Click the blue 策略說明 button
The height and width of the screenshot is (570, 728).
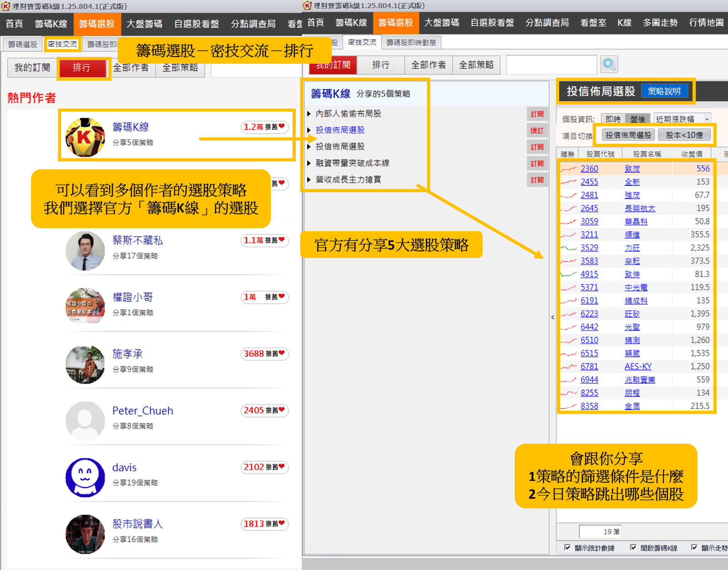coord(664,91)
